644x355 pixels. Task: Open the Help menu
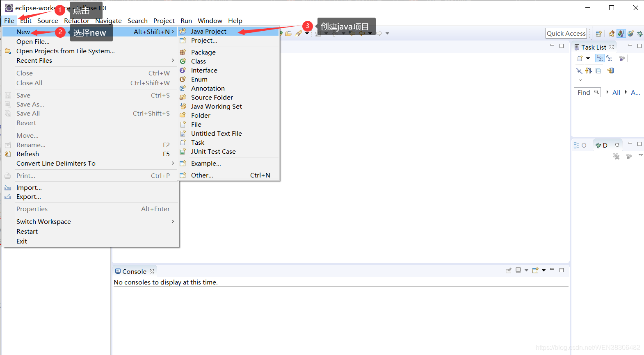pos(235,20)
